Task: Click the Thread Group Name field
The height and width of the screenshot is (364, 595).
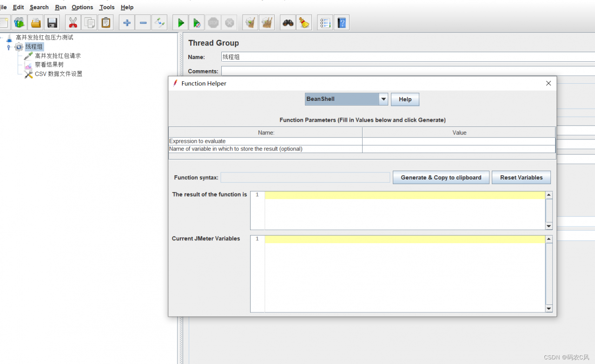Action: pos(408,57)
